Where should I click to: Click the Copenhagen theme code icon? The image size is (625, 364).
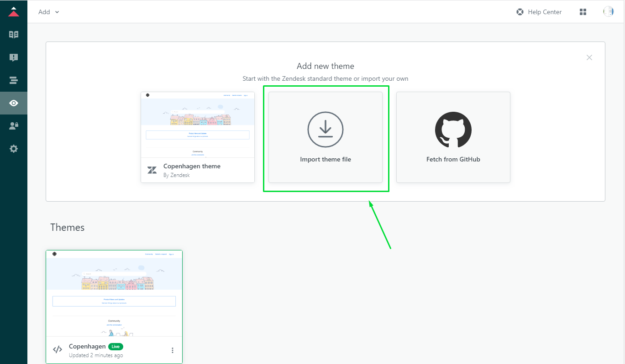tap(58, 350)
